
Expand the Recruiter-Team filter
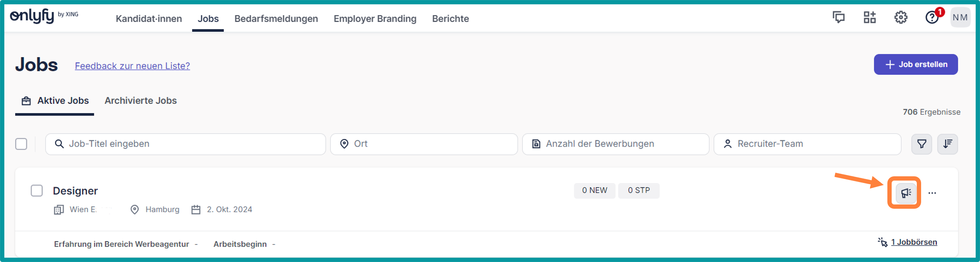coord(807,144)
